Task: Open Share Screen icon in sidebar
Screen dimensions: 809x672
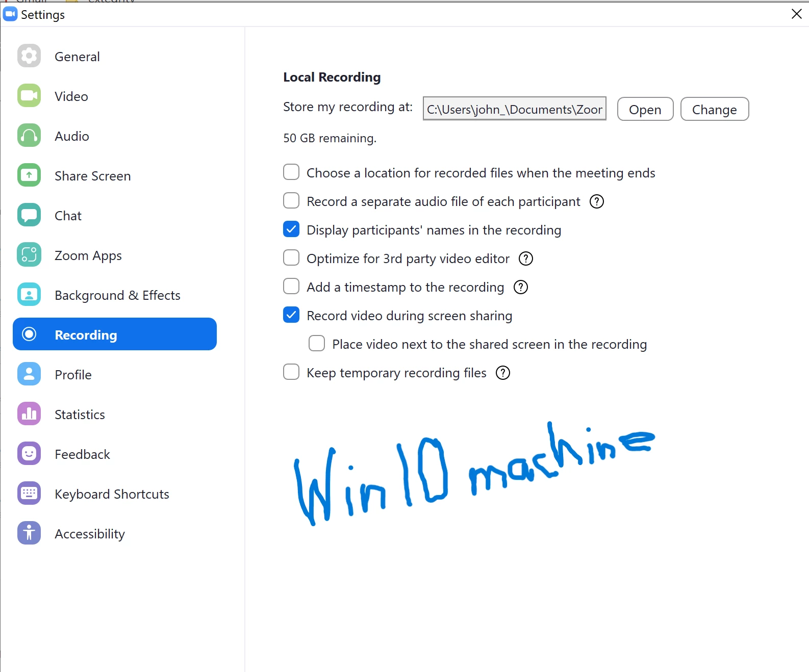Action: 29,175
